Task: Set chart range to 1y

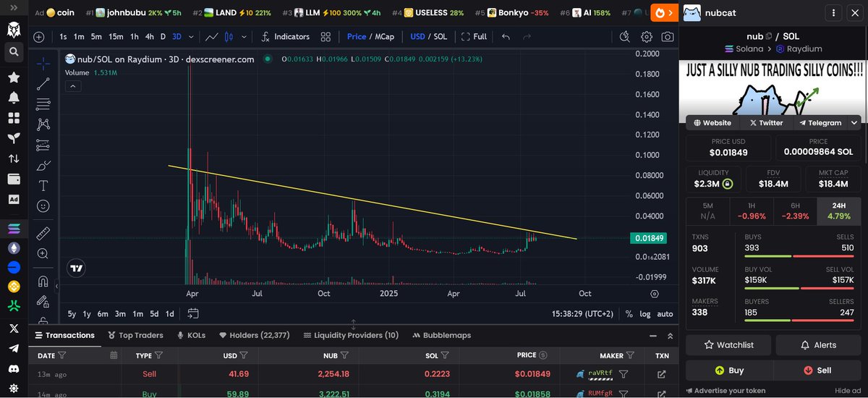Action: 88,314
